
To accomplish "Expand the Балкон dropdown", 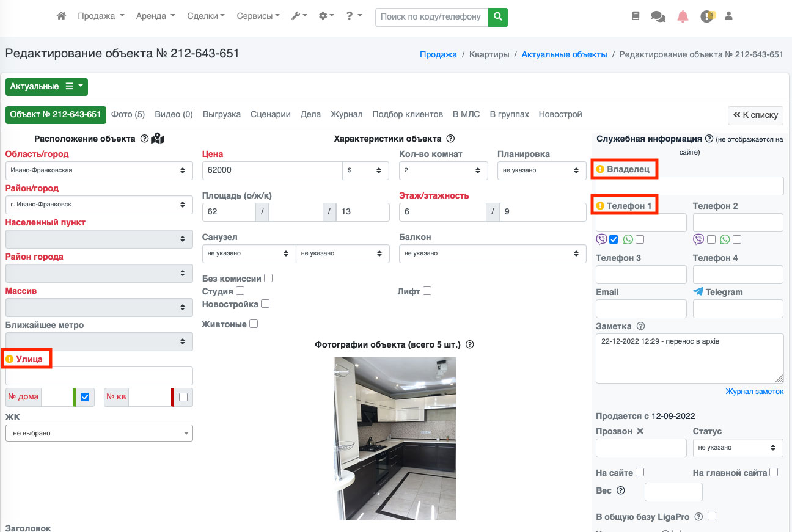I will coord(492,253).
